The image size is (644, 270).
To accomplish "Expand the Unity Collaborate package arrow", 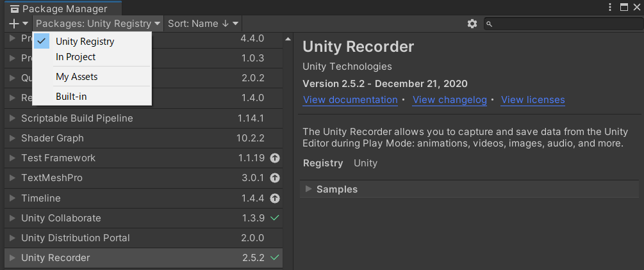I will (12, 218).
